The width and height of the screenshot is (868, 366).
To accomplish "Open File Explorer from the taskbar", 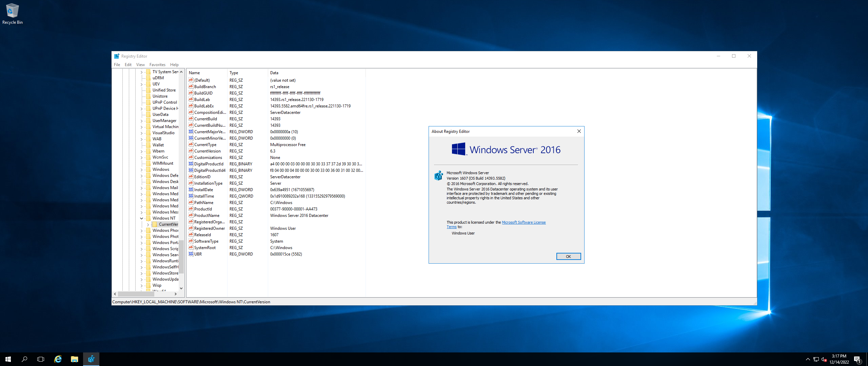I will [x=74, y=359].
